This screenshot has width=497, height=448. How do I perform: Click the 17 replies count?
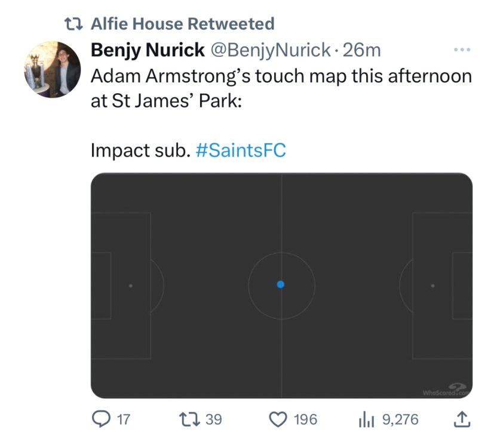tap(122, 420)
